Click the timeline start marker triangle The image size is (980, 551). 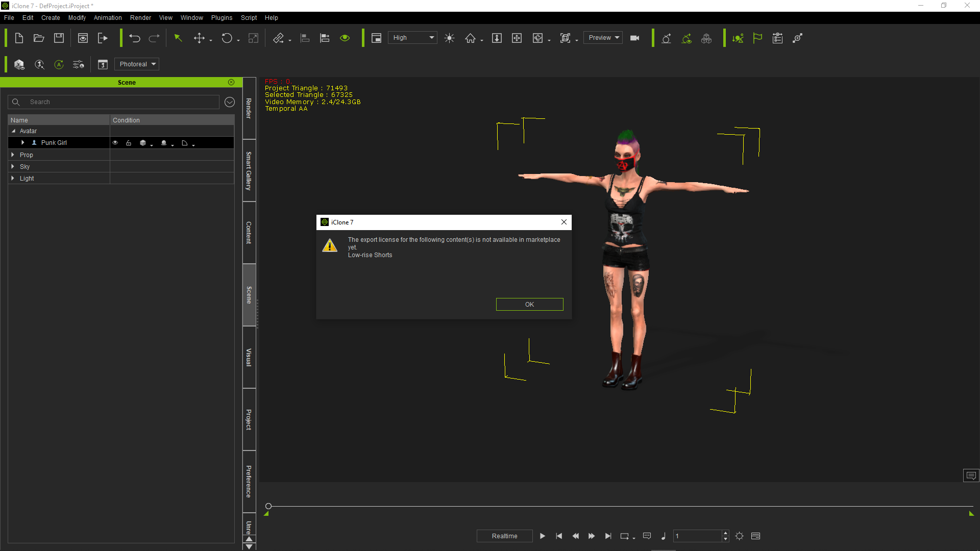pos(266,514)
